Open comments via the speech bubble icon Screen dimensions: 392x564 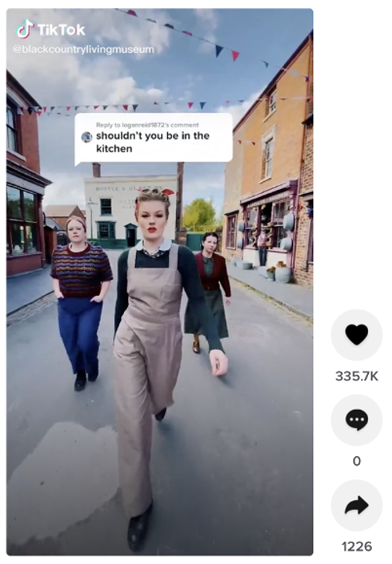(x=356, y=420)
